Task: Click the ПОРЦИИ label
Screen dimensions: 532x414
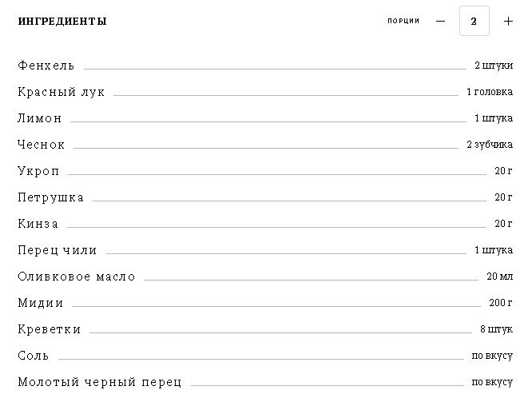Action: tap(403, 21)
